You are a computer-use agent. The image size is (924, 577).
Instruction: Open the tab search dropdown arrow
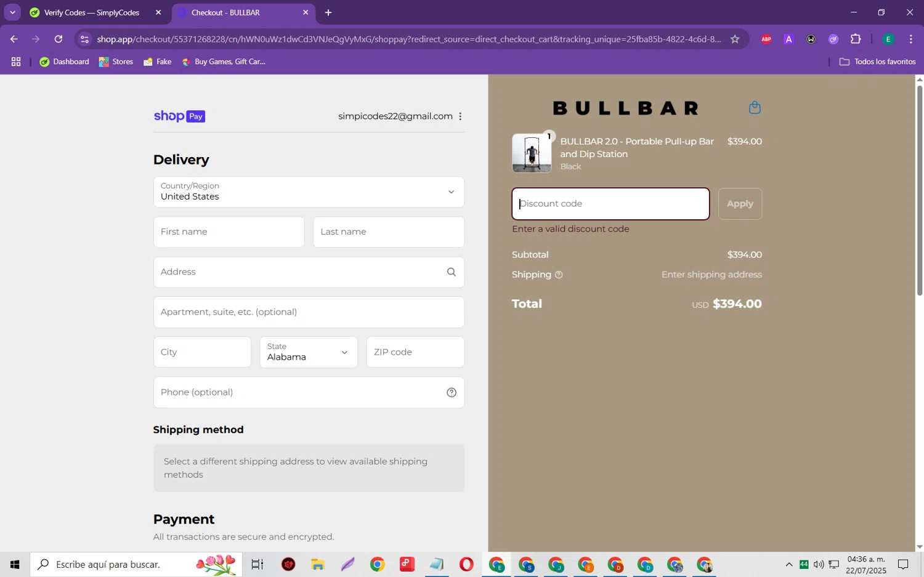(x=12, y=12)
